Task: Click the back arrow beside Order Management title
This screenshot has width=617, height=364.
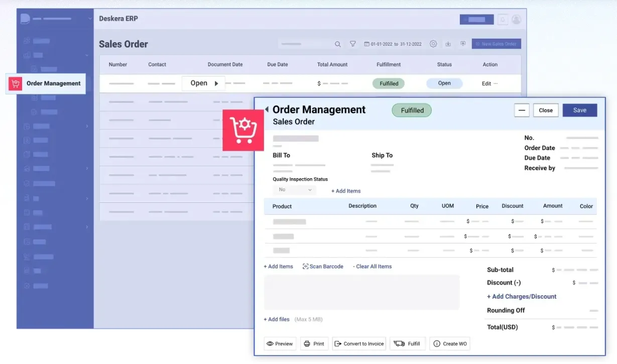Action: (267, 109)
